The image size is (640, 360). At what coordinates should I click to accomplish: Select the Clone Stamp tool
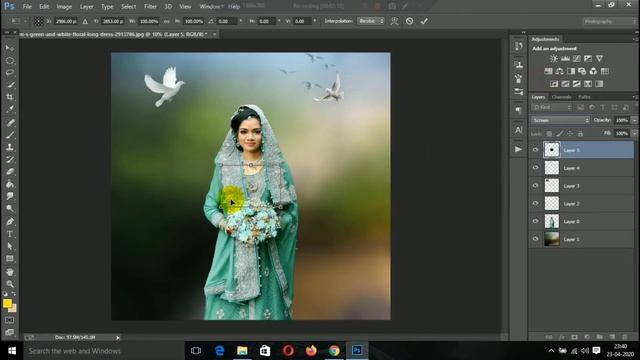(x=9, y=147)
